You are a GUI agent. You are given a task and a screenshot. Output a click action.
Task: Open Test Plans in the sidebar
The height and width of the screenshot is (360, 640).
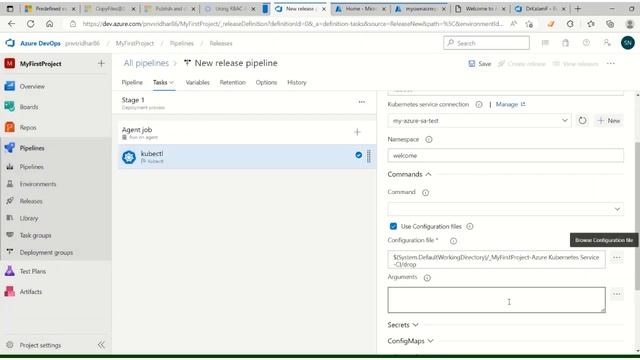[33, 271]
